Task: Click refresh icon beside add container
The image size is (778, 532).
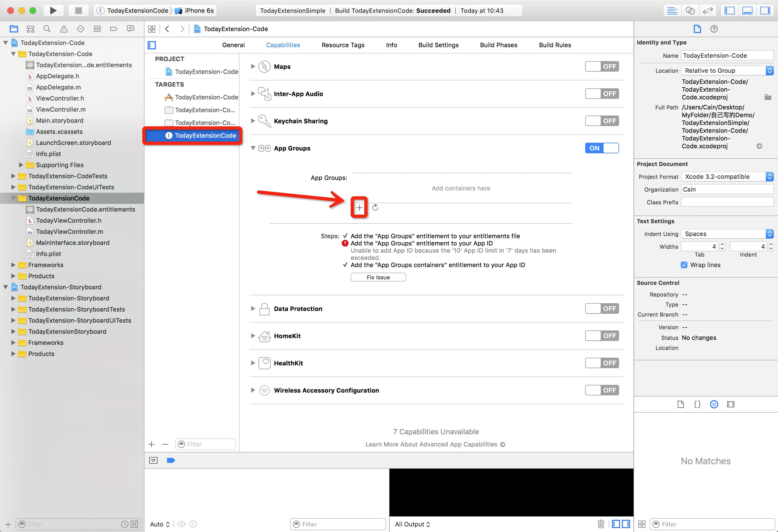Action: pos(375,208)
